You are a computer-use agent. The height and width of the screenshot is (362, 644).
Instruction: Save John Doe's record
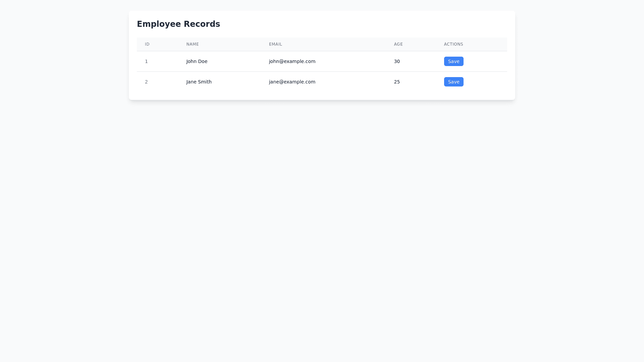[453, 61]
